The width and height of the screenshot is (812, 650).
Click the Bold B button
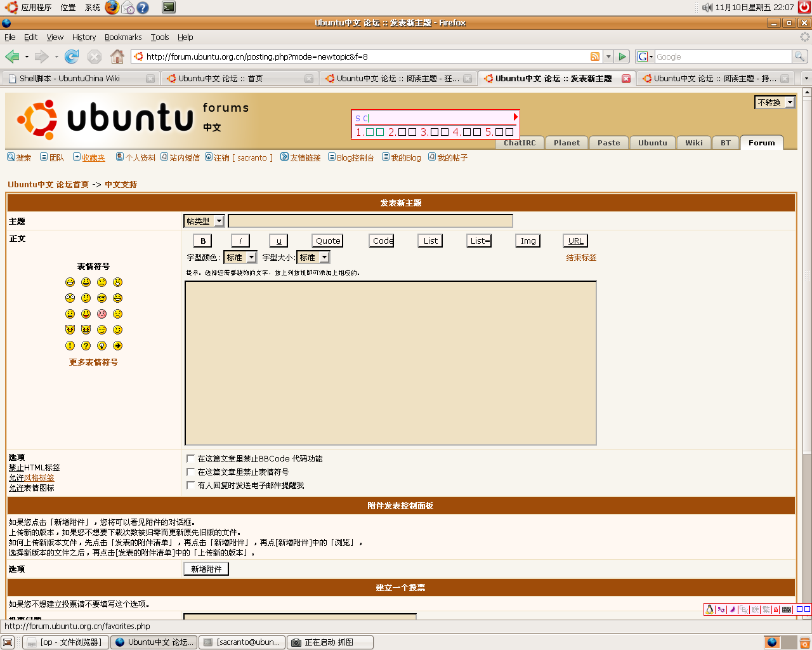coord(202,241)
